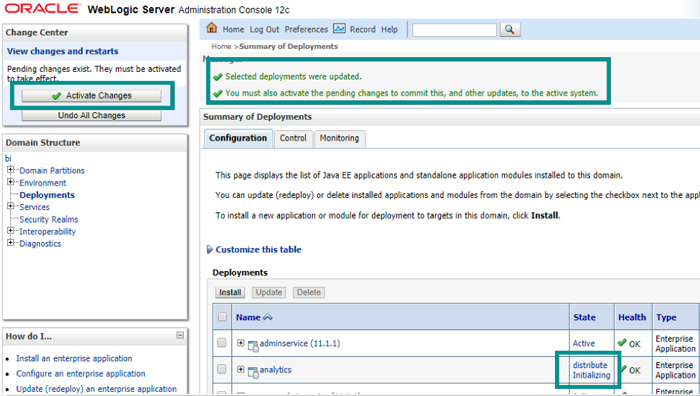Click the Activate Changes button

pos(92,96)
